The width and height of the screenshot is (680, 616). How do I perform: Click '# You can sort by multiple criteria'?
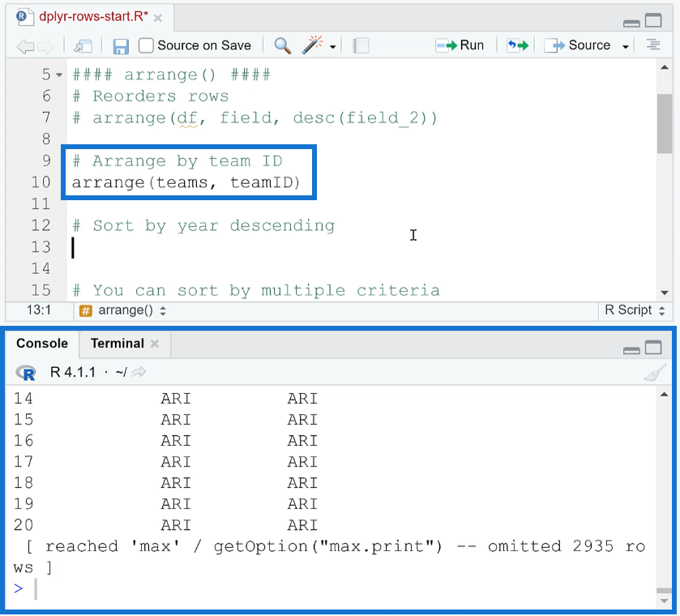point(256,291)
